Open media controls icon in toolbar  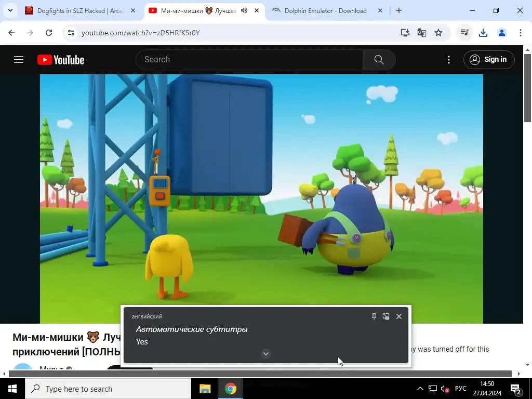point(464,33)
